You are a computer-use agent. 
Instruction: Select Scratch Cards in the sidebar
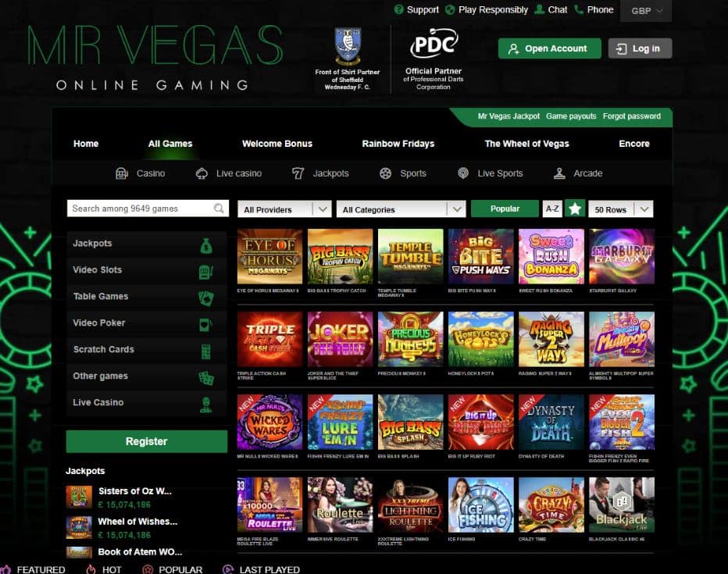(x=147, y=349)
